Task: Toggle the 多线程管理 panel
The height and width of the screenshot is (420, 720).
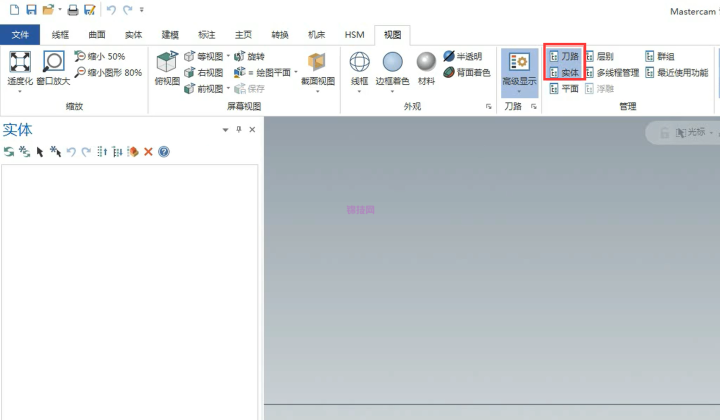Action: (613, 73)
